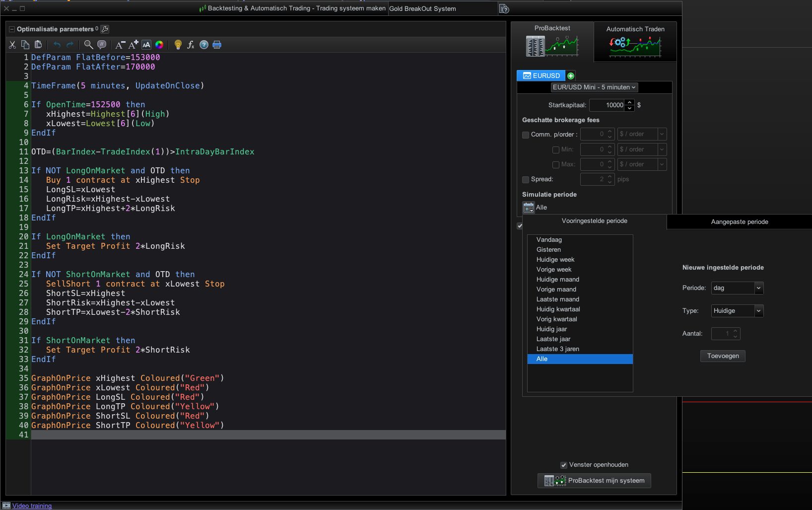Print code using the printer icon

[217, 45]
